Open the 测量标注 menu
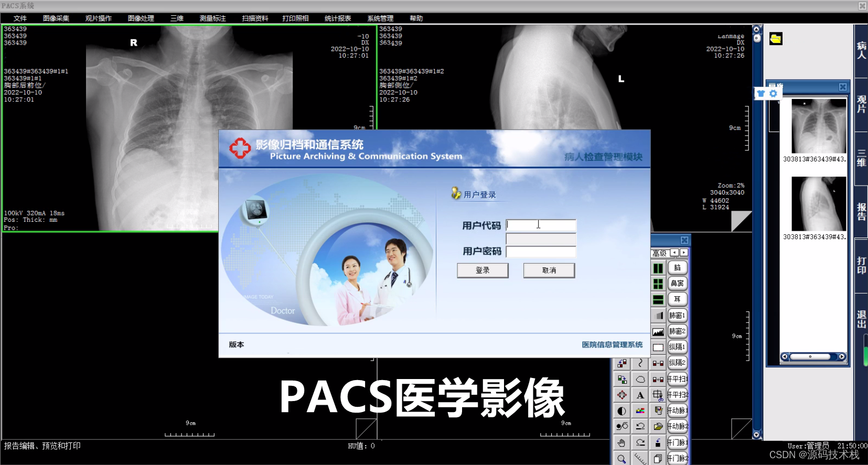Image resolution: width=868 pixels, height=465 pixels. [212, 18]
